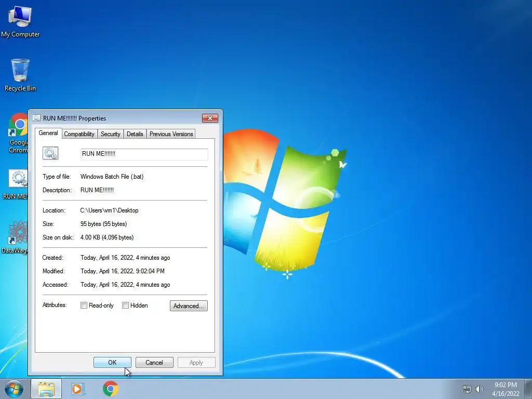Enable the Read-only checkbox
Viewport: 532px width, 399px height.
84,305
